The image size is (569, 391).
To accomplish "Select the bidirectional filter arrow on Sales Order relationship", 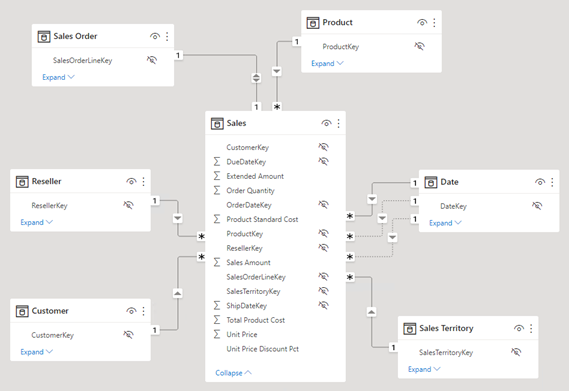I will pyautogui.click(x=256, y=78).
